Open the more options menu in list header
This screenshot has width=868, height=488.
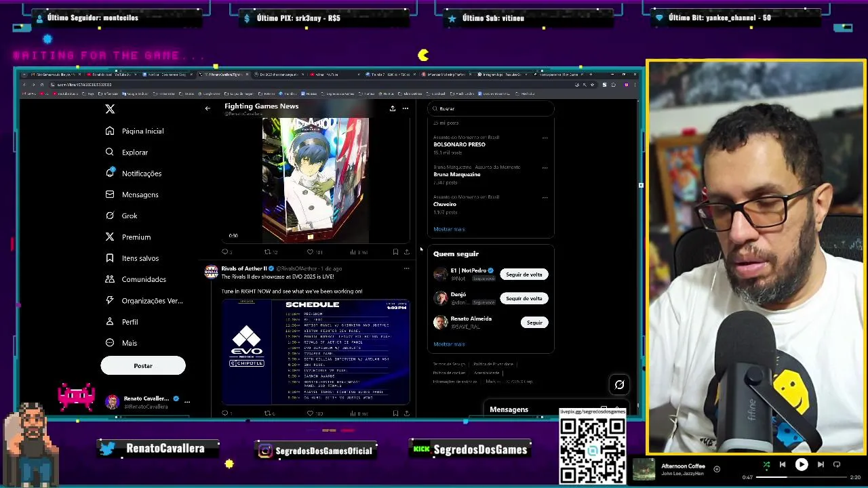[406, 108]
